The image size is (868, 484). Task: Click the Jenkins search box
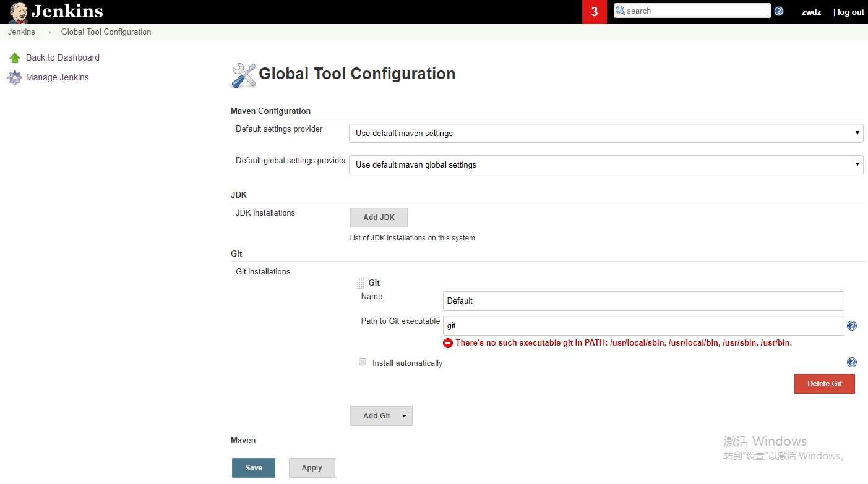coord(692,11)
